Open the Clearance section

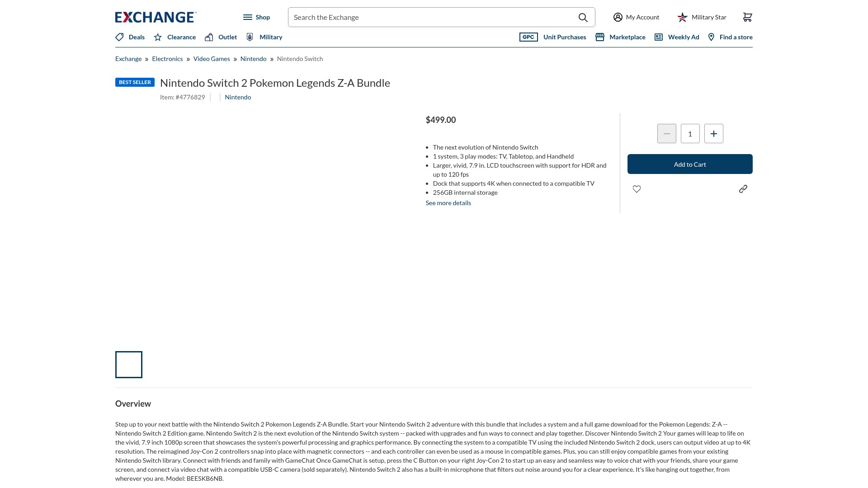coord(175,37)
